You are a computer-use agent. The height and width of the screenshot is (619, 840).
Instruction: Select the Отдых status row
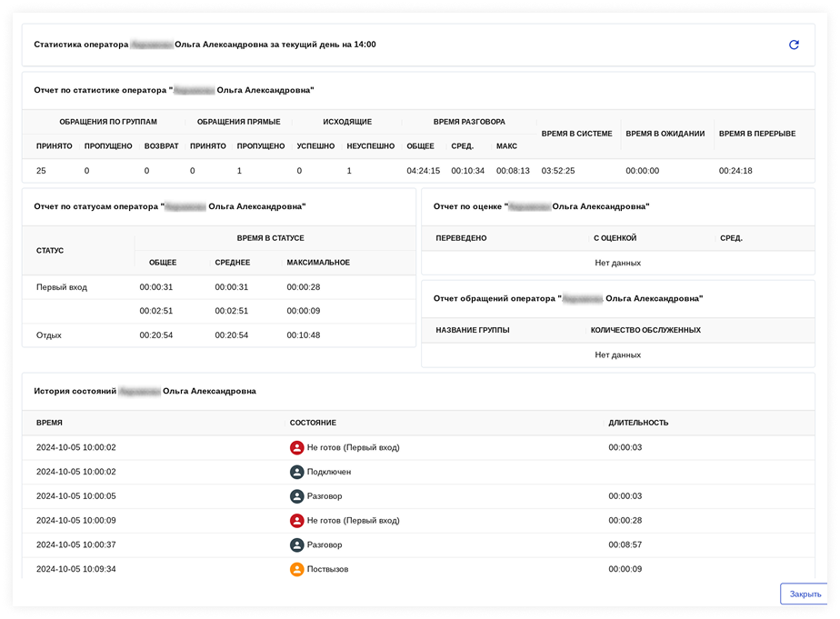tap(49, 335)
